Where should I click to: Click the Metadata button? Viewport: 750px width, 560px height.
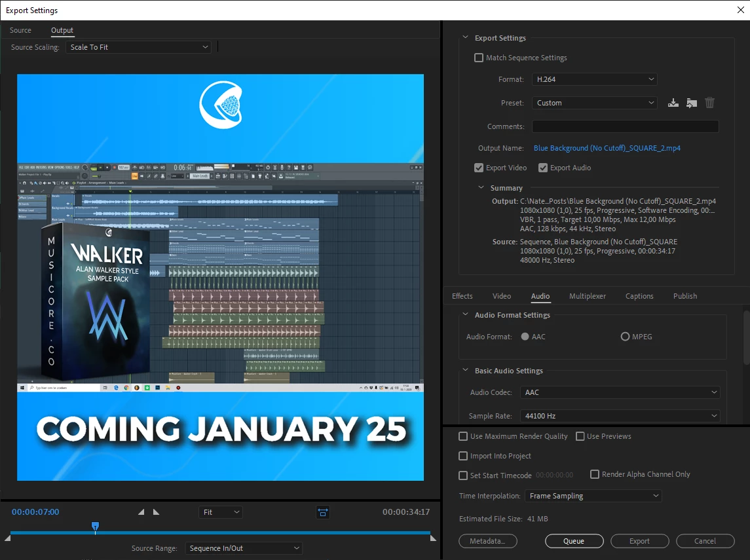tap(488, 541)
